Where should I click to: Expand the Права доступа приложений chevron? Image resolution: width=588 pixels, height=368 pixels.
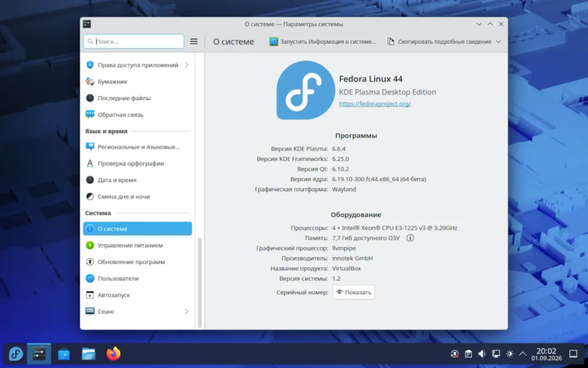187,65
